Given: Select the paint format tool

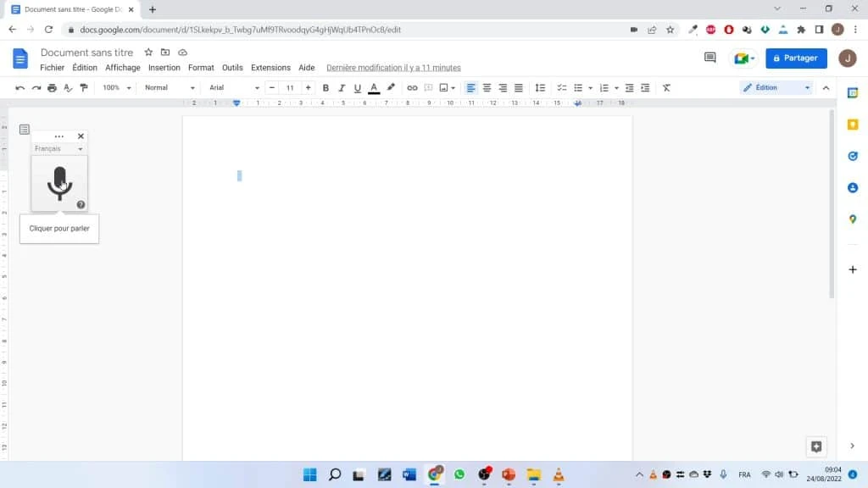Looking at the screenshot, I should [84, 88].
